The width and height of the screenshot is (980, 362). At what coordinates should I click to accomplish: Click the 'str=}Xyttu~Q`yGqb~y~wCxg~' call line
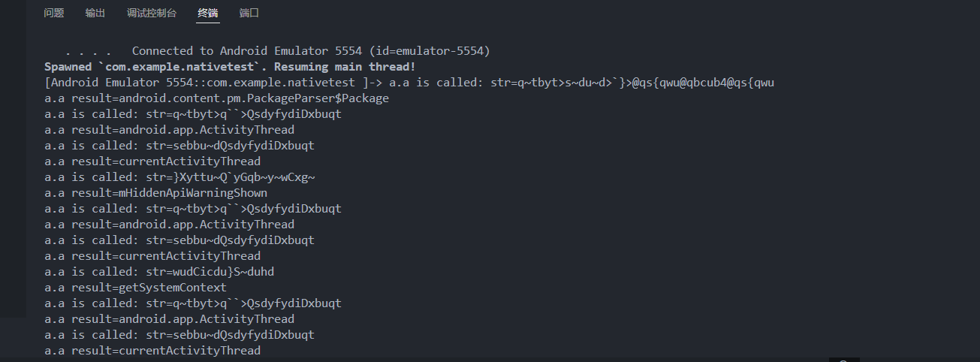(179, 177)
